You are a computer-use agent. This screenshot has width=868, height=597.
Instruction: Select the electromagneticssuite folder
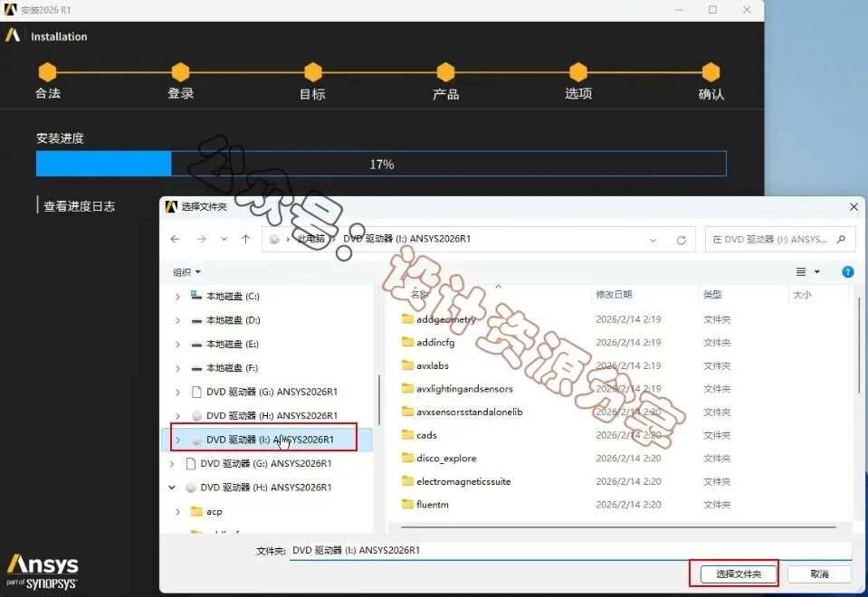coord(463,482)
